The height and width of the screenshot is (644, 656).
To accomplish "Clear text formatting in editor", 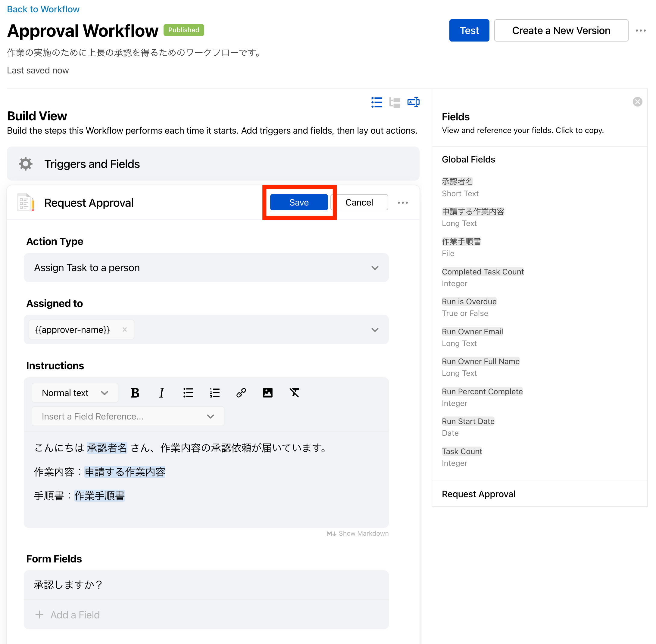I will 294,393.
